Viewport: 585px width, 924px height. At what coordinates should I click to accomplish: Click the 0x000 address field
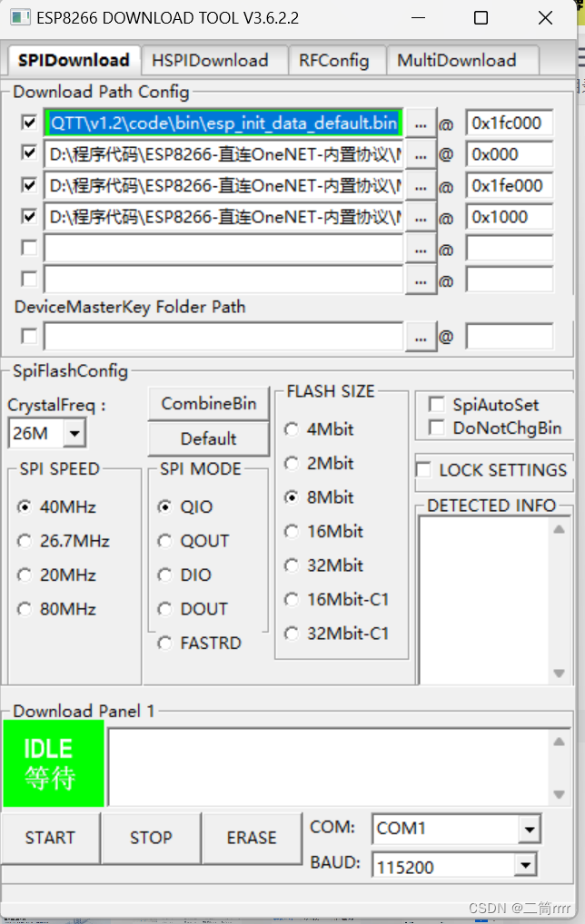pyautogui.click(x=510, y=154)
